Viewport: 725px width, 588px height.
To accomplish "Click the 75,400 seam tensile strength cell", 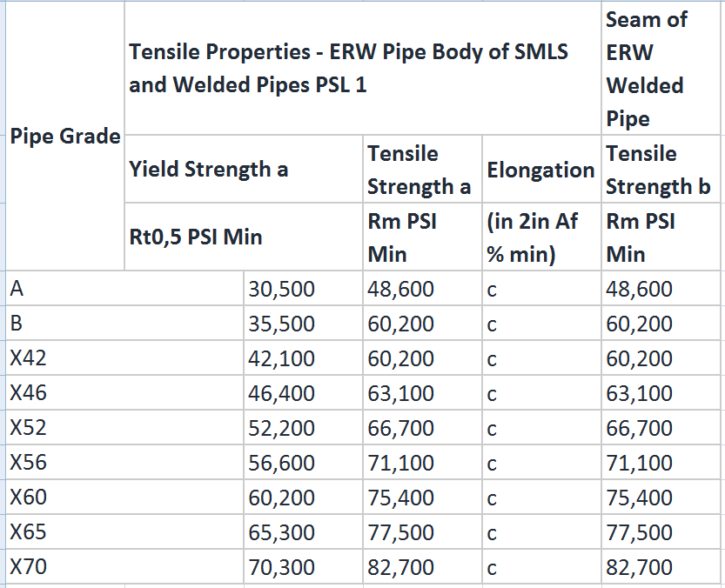I will tap(661, 498).
